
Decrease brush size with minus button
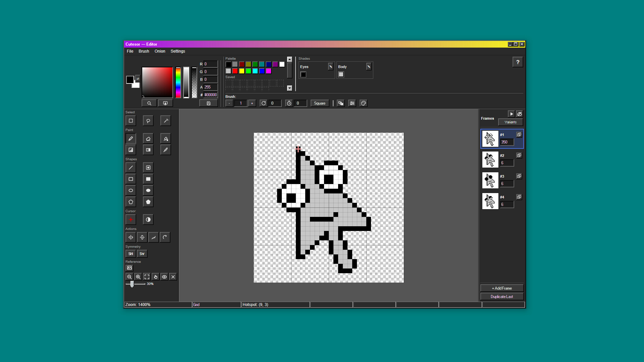click(229, 103)
